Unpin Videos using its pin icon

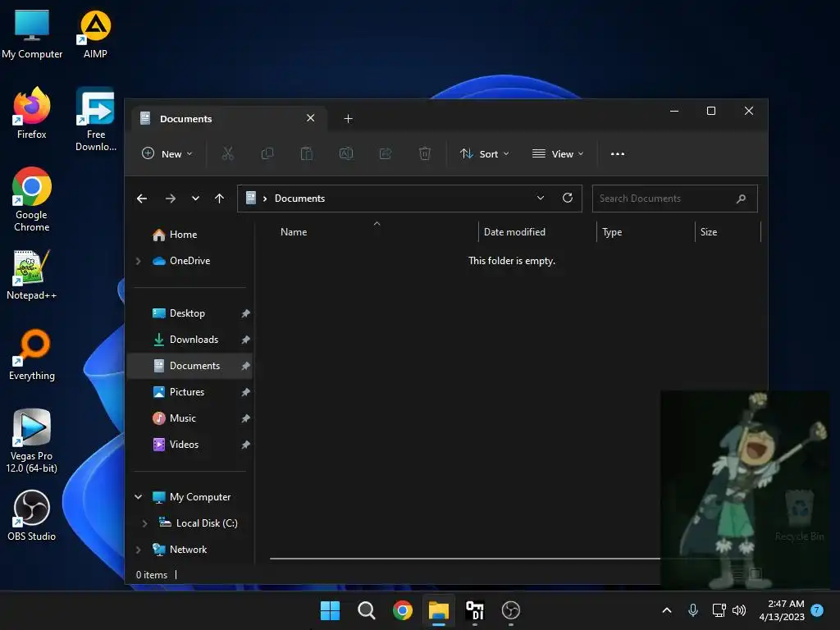pyautogui.click(x=245, y=445)
